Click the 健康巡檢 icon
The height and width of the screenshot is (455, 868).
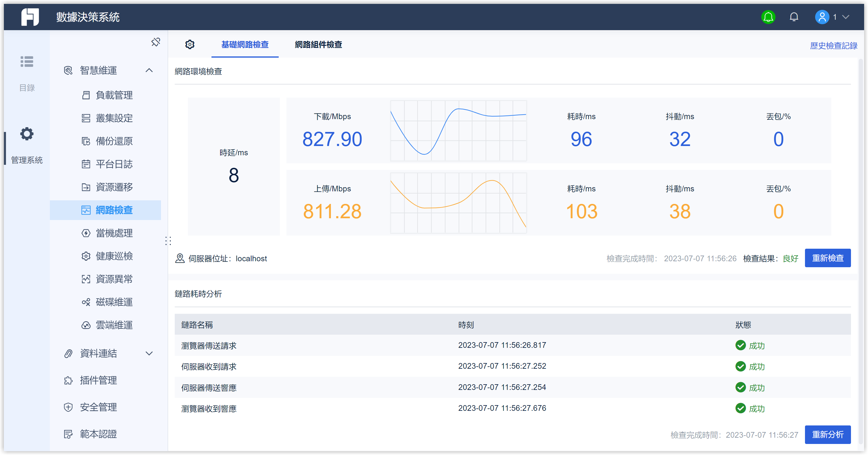point(86,256)
